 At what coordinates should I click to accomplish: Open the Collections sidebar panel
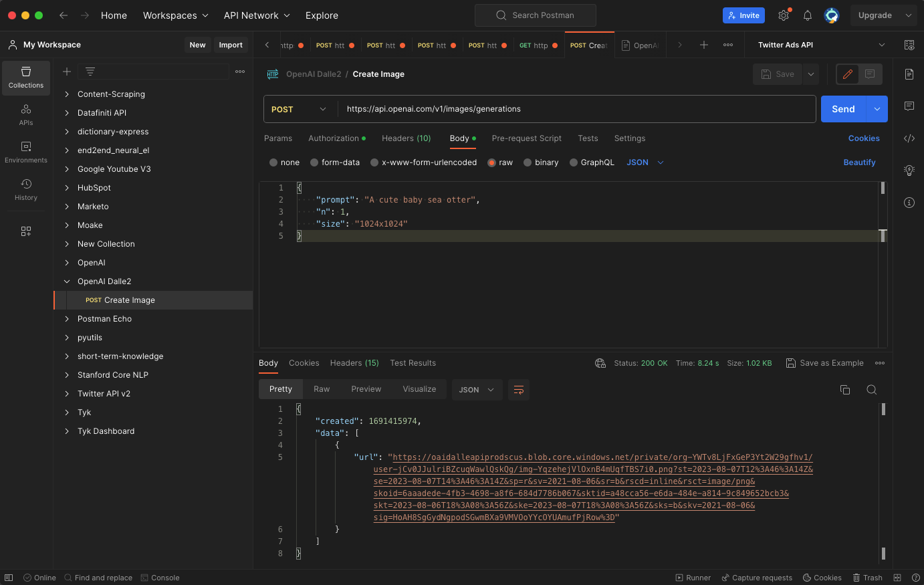26,78
